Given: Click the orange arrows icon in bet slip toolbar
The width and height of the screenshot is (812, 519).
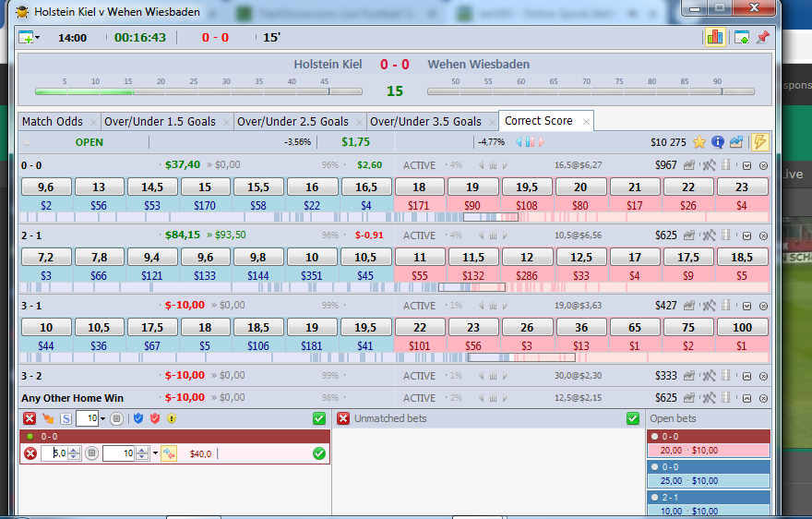Looking at the screenshot, I should pos(48,418).
